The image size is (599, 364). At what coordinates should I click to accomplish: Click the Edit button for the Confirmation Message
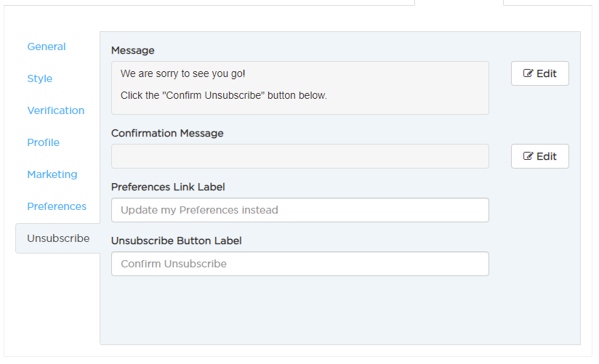tap(540, 156)
